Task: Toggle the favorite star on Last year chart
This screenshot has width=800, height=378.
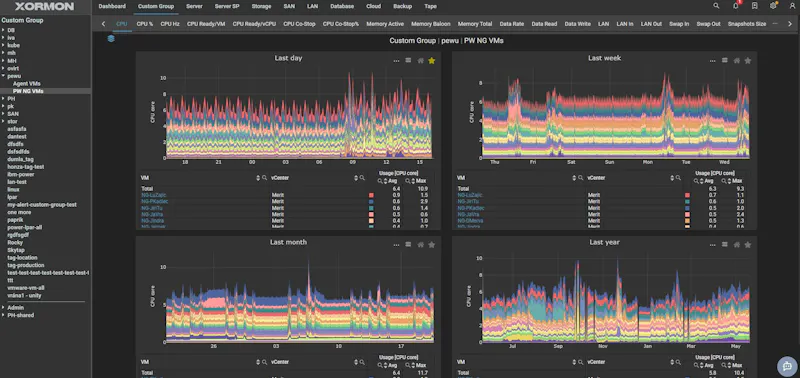Action: pyautogui.click(x=748, y=244)
